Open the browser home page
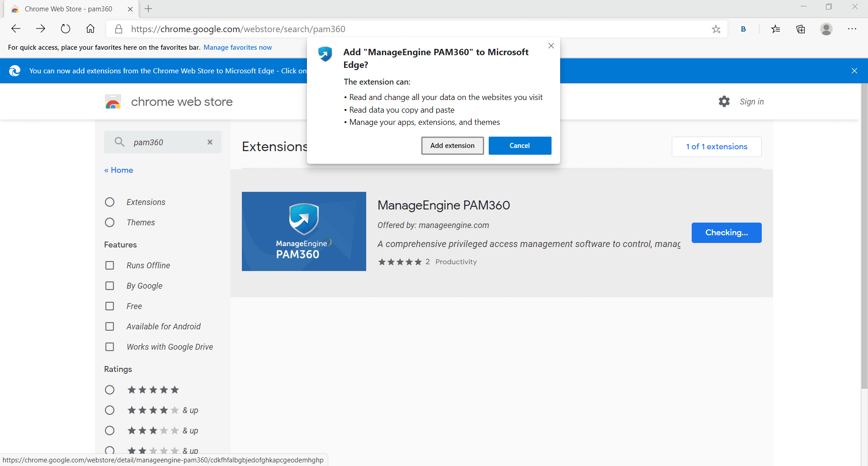Viewport: 868px width, 466px height. (x=90, y=29)
